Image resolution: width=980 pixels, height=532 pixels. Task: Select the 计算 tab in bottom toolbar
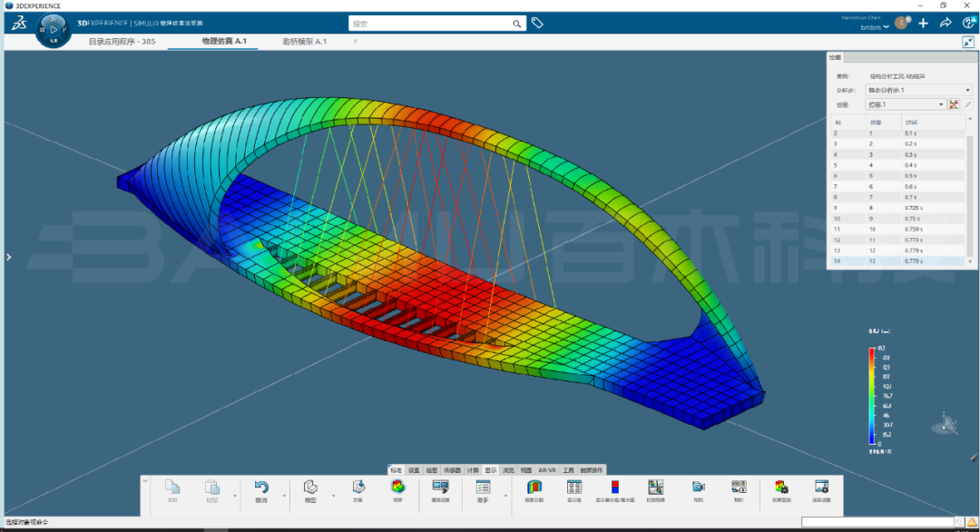pos(473,470)
